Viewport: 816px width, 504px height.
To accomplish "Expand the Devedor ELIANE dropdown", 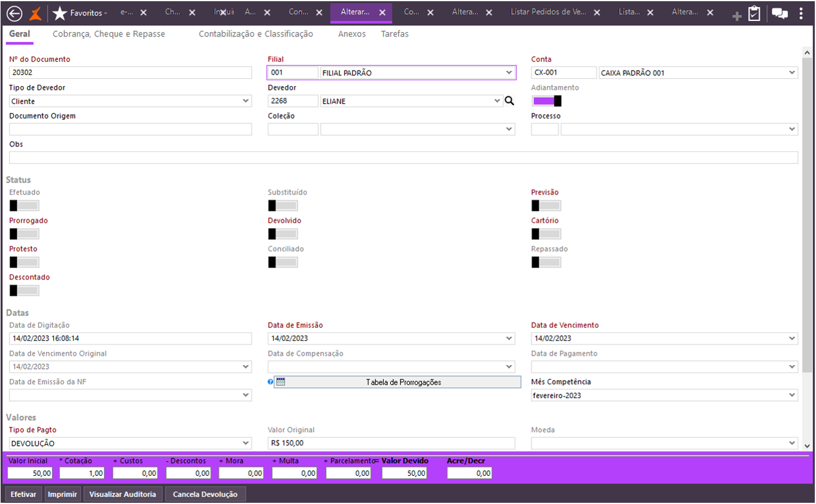I will point(497,101).
